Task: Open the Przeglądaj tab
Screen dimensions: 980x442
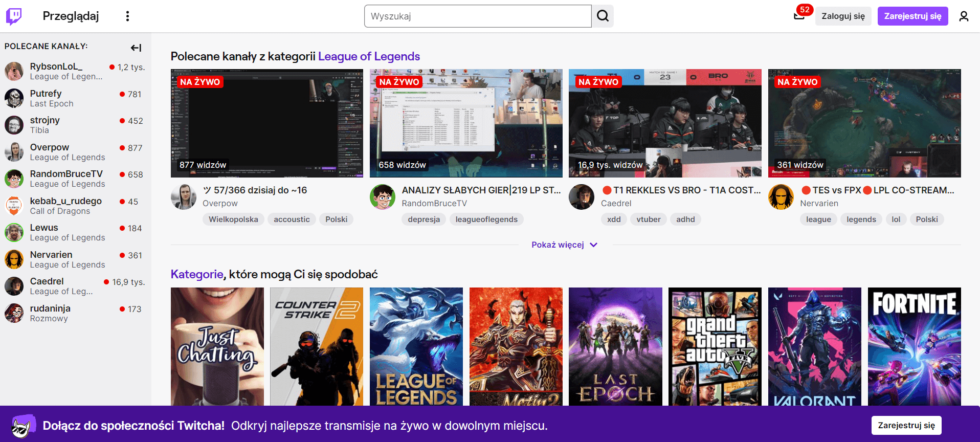Action: pos(71,16)
